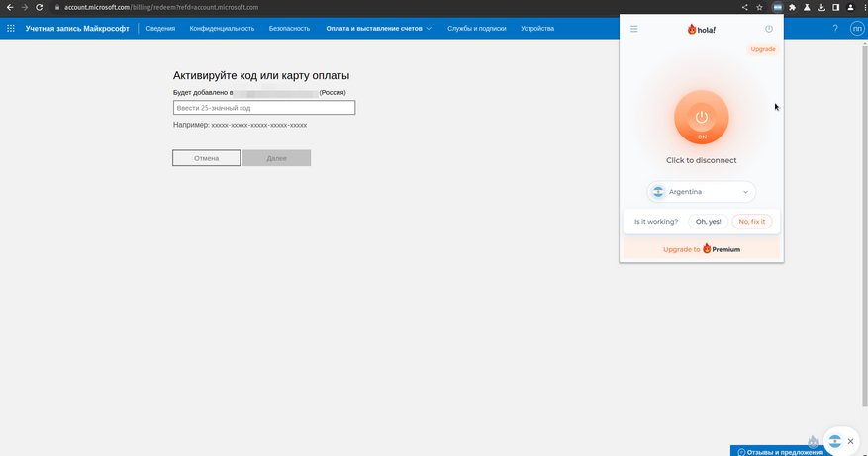Open the Конфиденциальность tab
This screenshot has width=868, height=456.
[x=222, y=29]
